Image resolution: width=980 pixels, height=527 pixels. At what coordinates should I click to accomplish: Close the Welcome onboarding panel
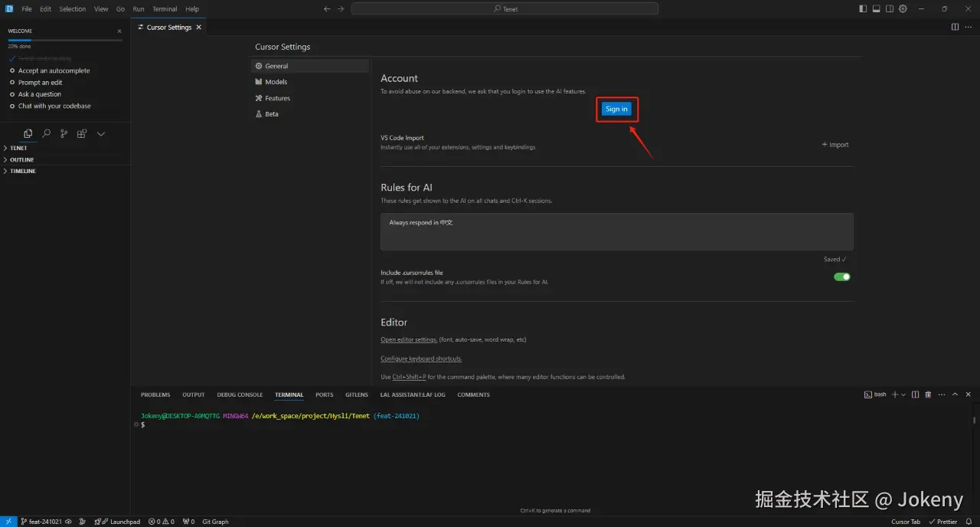(x=119, y=31)
